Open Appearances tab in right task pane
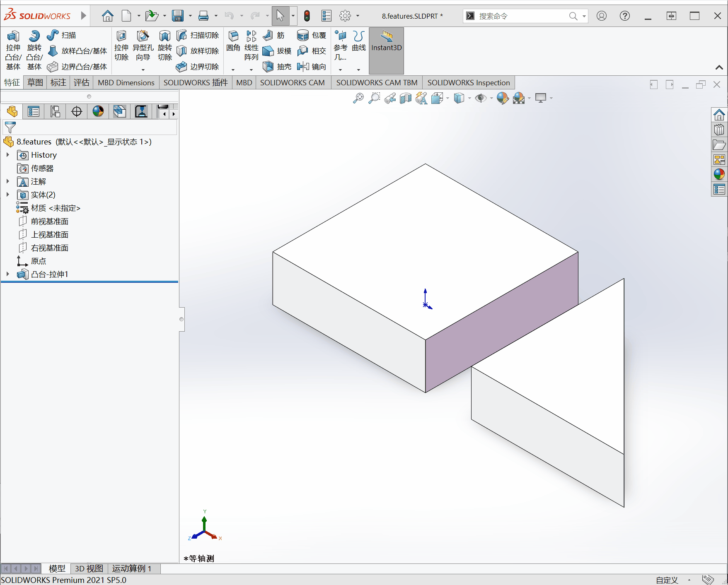 pyautogui.click(x=719, y=174)
